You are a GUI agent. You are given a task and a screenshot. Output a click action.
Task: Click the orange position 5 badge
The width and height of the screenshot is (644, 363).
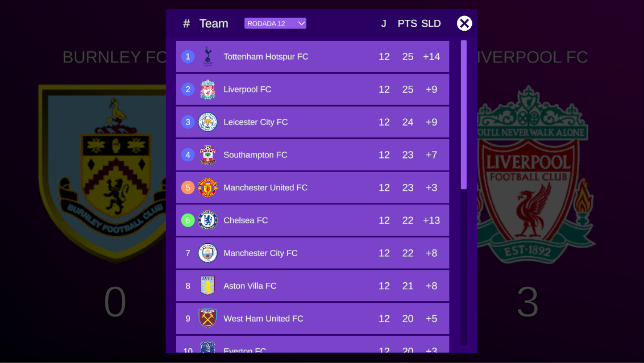(x=188, y=187)
